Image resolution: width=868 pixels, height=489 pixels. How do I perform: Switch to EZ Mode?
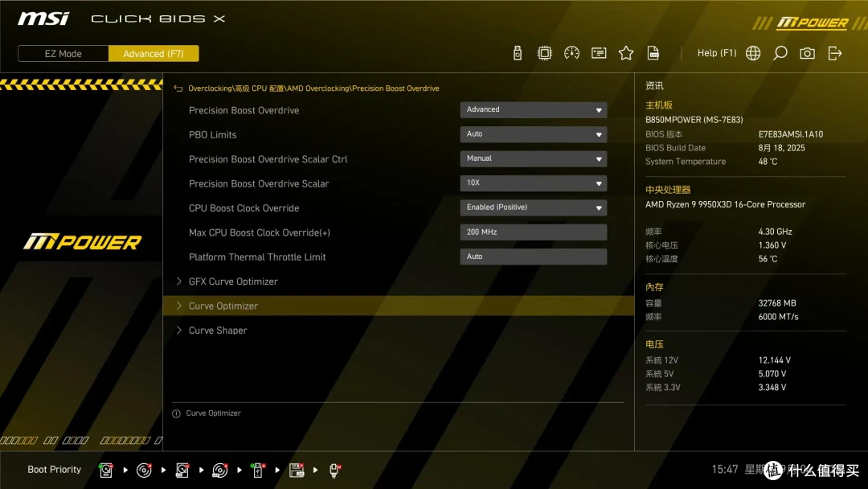pyautogui.click(x=63, y=54)
